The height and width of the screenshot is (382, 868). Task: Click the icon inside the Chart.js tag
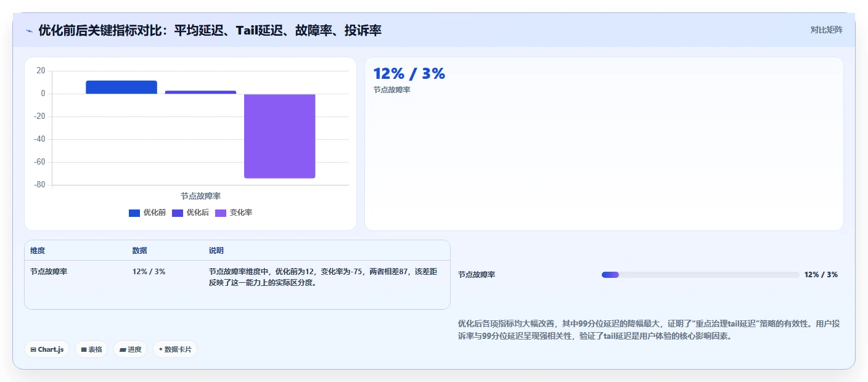click(33, 349)
